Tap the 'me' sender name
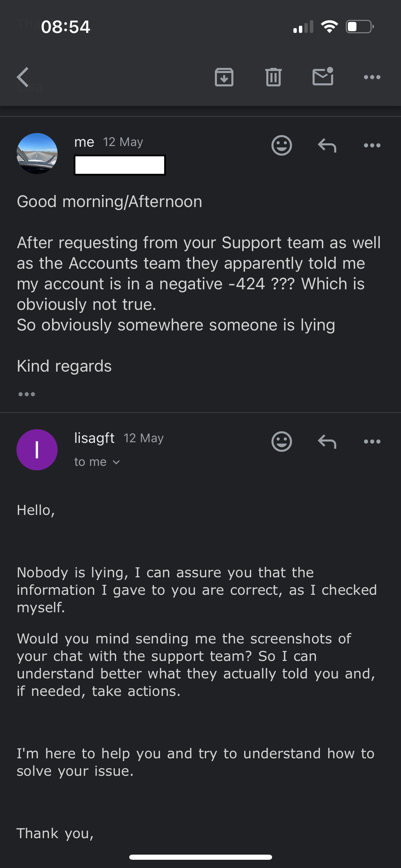Screen dimensions: 401x868 tap(84, 142)
